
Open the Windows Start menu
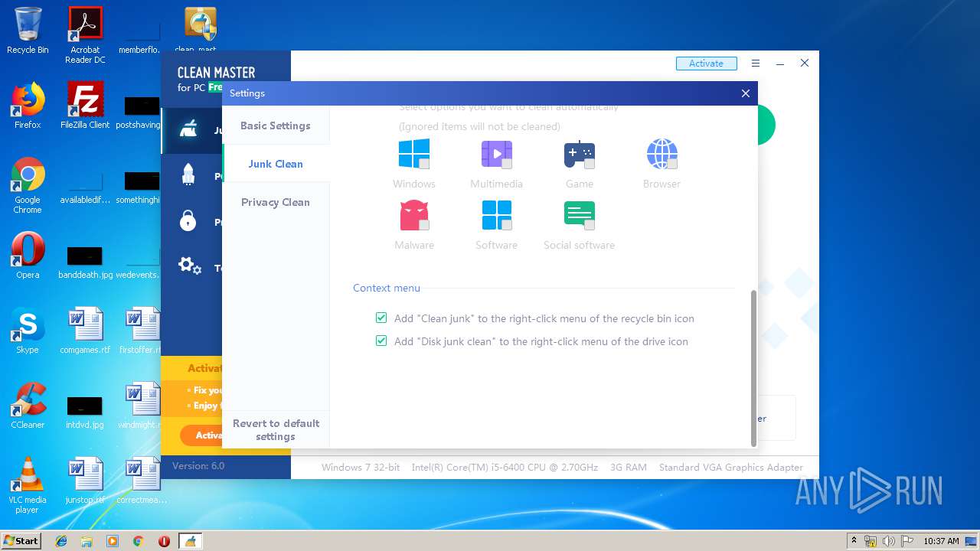pyautogui.click(x=21, y=540)
